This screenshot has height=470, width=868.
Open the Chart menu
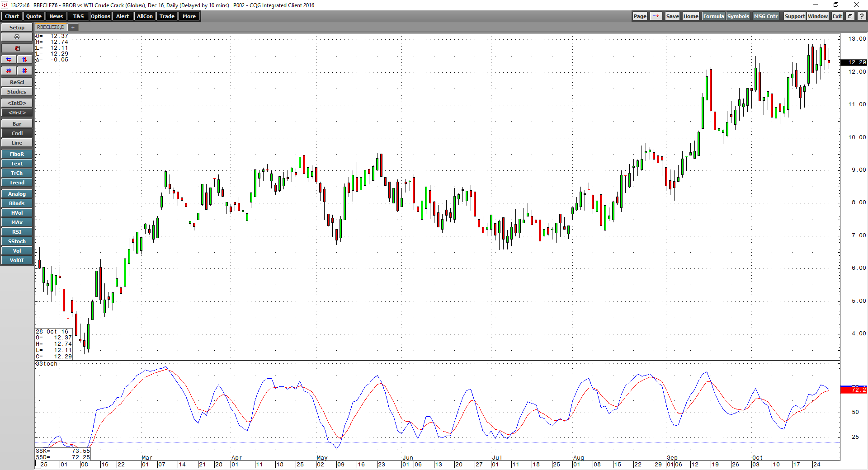pyautogui.click(x=12, y=16)
